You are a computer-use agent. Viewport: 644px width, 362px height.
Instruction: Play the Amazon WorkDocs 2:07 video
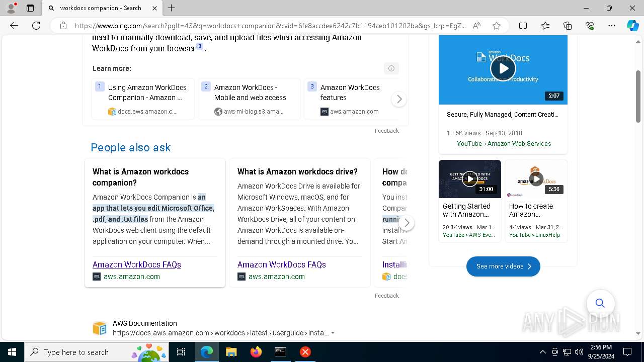503,68
